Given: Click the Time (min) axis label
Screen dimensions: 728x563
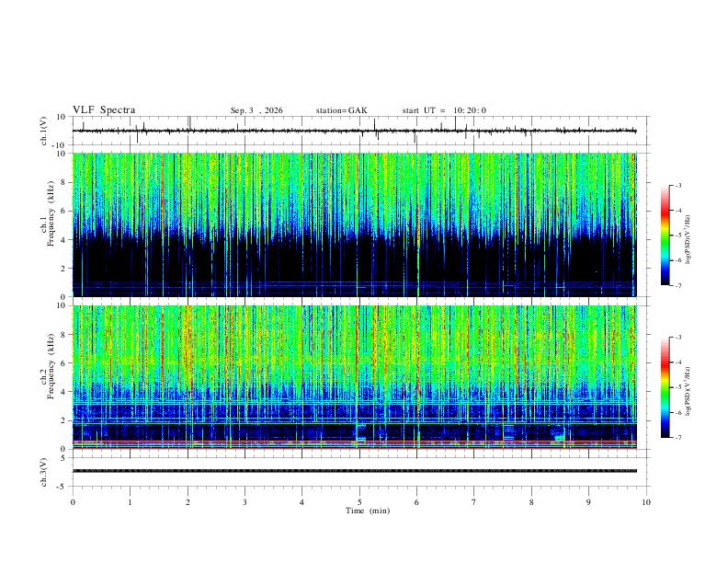Looking at the screenshot, I should pyautogui.click(x=368, y=511).
